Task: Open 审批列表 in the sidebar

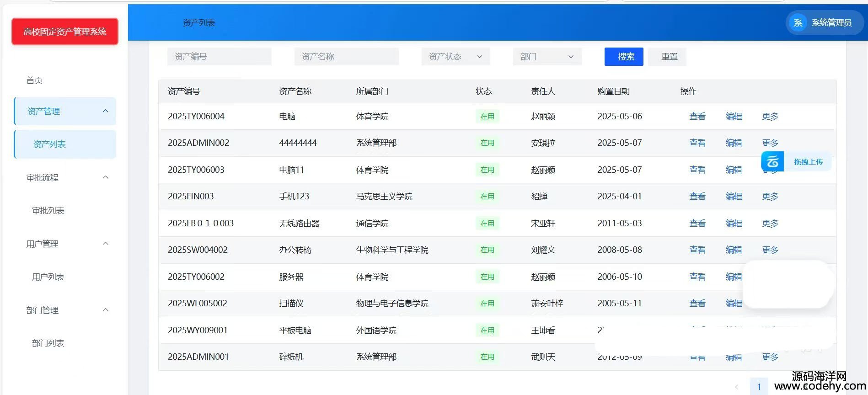Action: [x=48, y=211]
